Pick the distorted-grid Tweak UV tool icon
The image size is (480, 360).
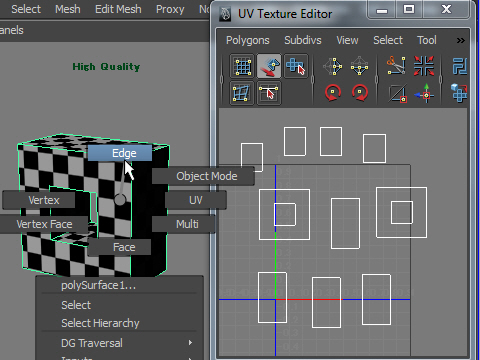coord(242,93)
